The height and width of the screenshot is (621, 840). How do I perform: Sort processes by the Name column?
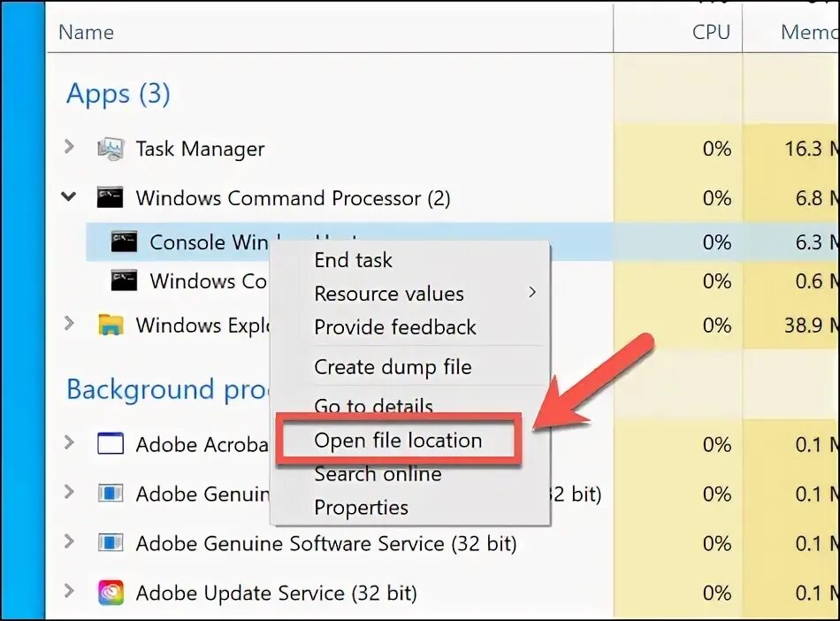tap(86, 33)
